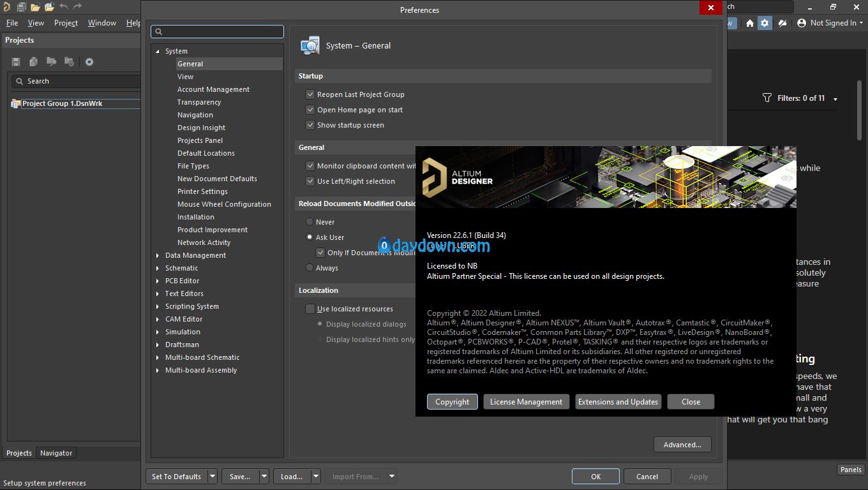Click the filter funnel icon
868x490 pixels.
767,98
